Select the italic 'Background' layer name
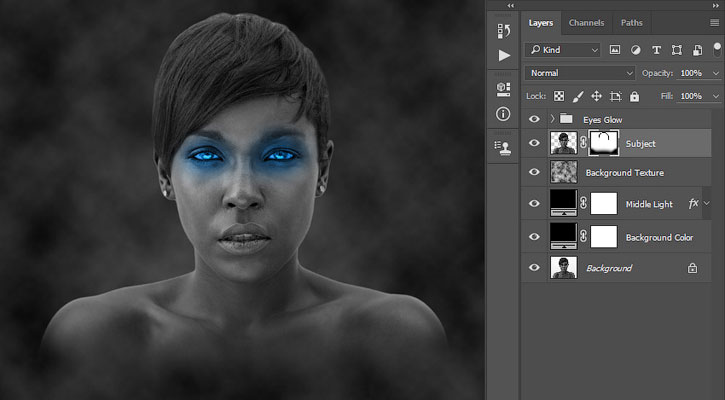Image resolution: width=725 pixels, height=400 pixels. point(609,268)
